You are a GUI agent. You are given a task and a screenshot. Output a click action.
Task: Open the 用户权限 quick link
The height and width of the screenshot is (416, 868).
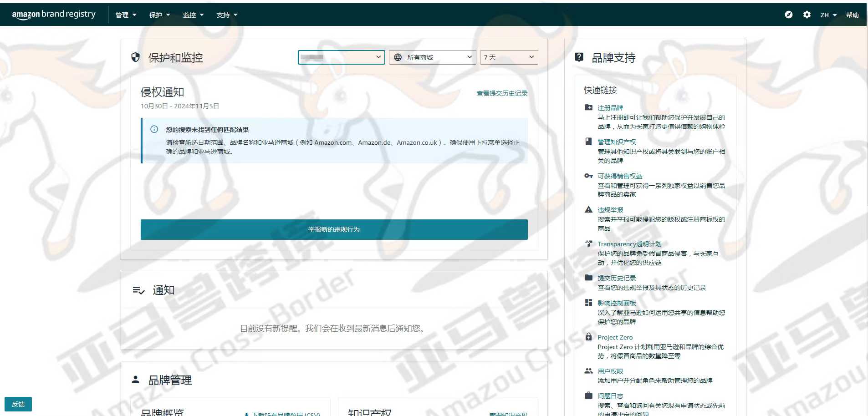[x=610, y=371]
